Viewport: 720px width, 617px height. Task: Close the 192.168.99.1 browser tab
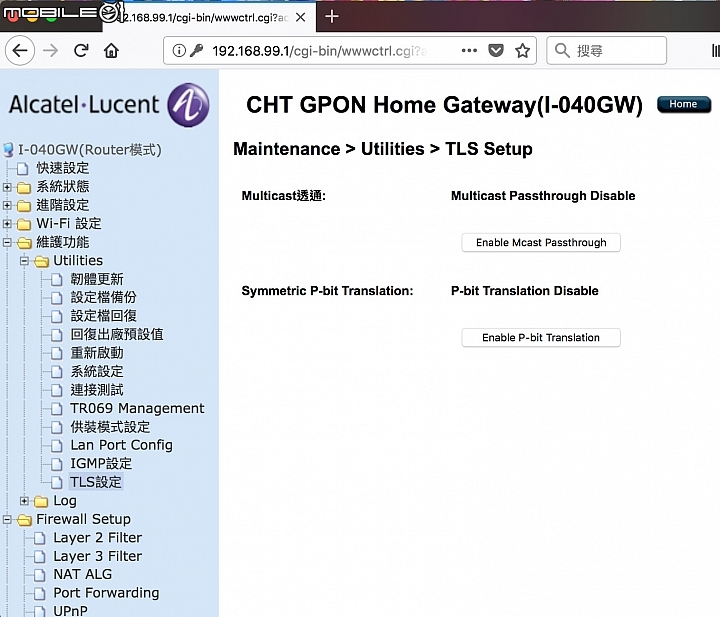click(301, 17)
